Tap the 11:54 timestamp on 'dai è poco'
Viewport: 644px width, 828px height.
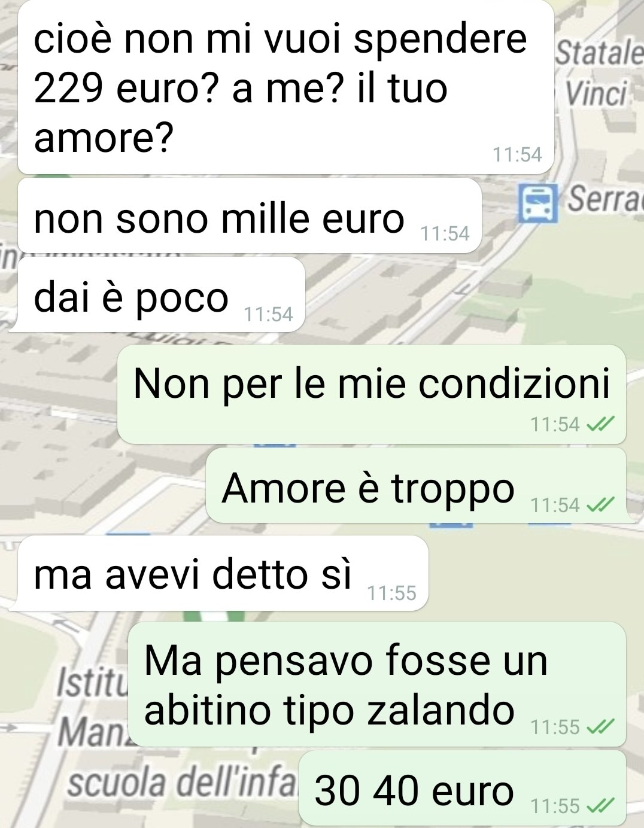point(269,314)
